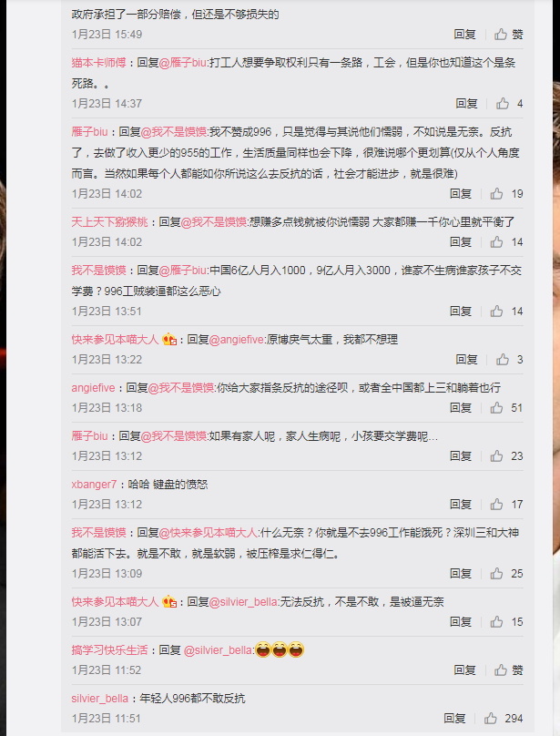Click the timestamp 1月23日 11:51
Viewport: 560px width, 736px height.
tap(107, 719)
